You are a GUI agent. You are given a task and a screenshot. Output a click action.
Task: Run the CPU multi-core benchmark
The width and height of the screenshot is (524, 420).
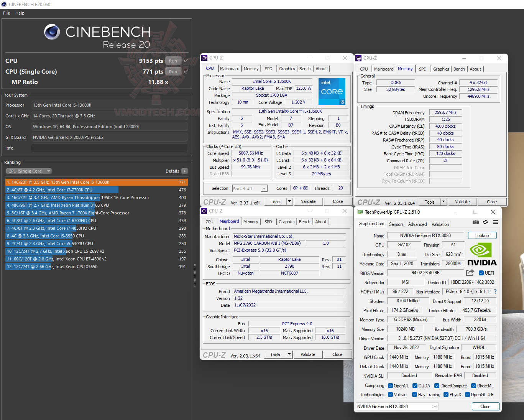[173, 61]
